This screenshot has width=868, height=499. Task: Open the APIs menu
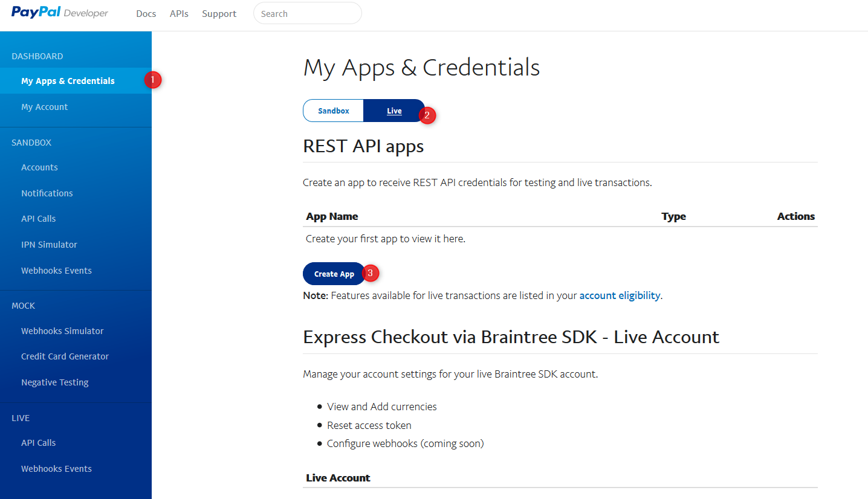click(179, 13)
